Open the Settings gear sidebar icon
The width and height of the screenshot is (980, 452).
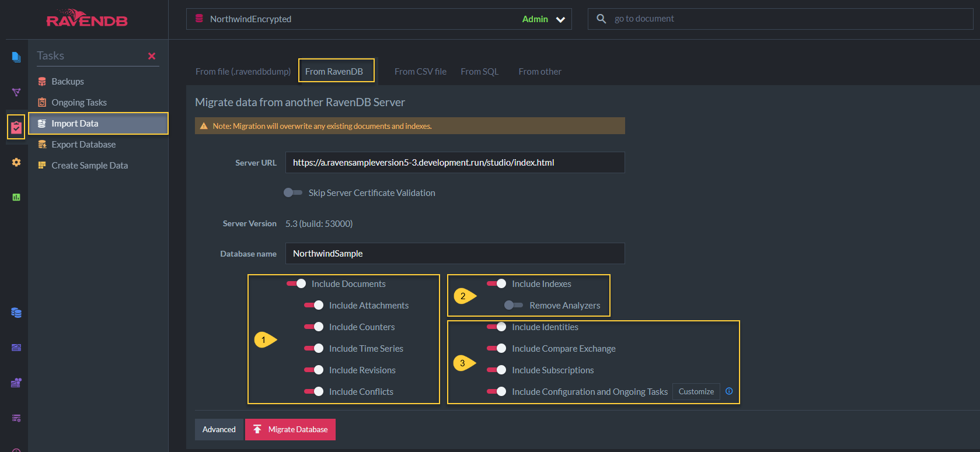point(16,162)
